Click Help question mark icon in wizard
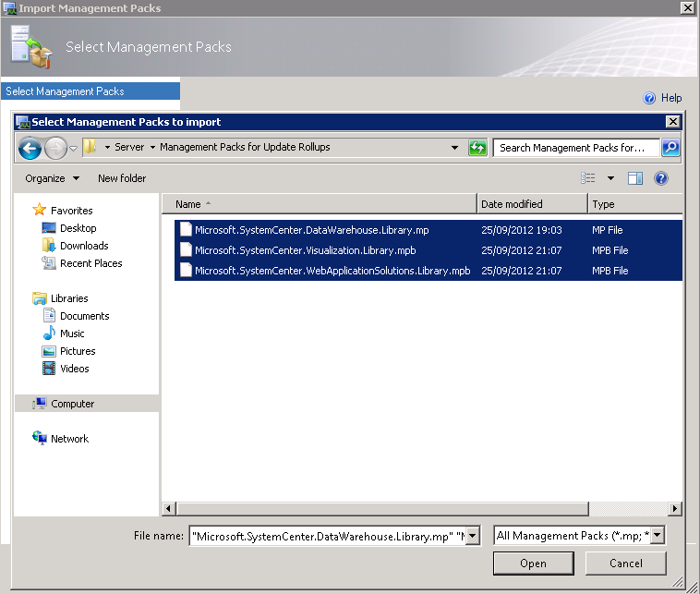Viewport: 700px width, 594px height. [x=649, y=98]
